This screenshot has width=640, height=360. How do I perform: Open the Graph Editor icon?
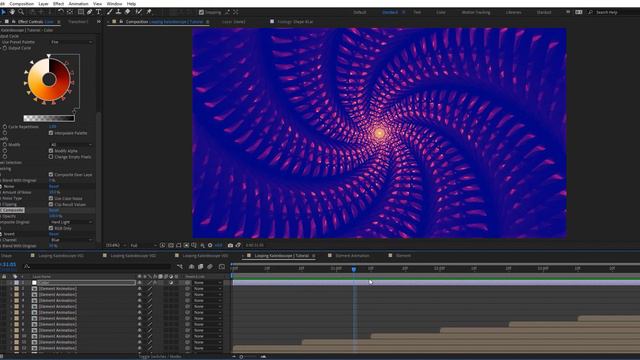222,267
